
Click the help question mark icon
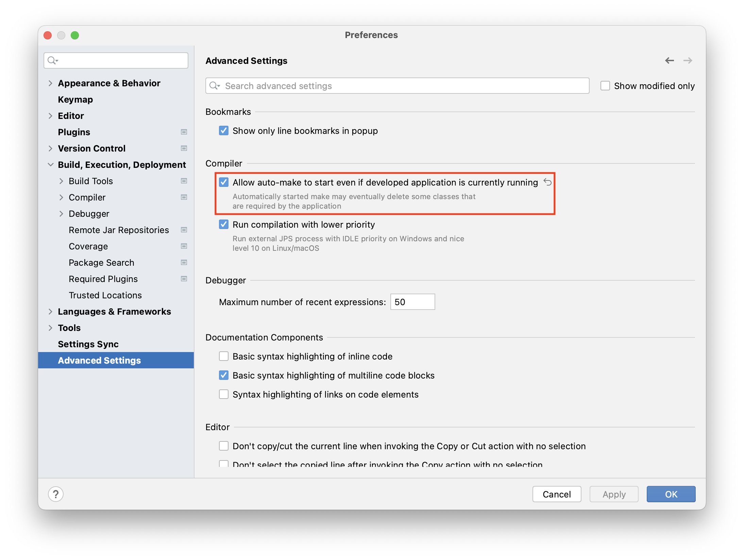click(x=56, y=494)
